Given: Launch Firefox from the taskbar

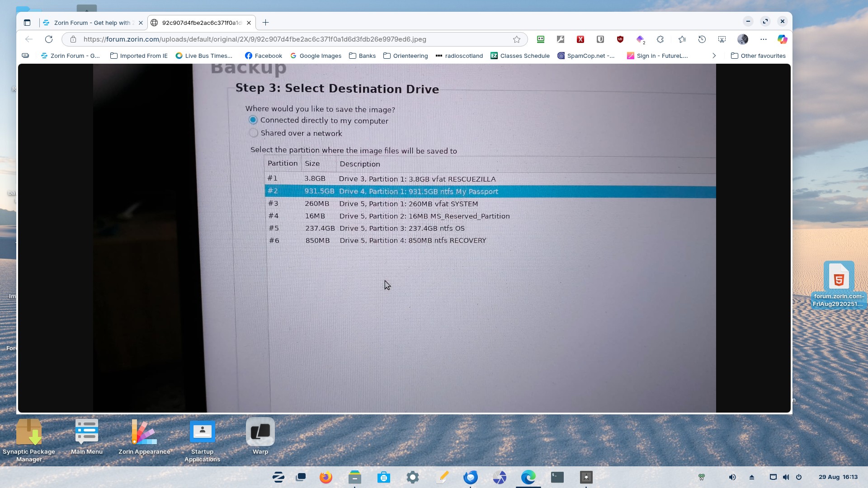Looking at the screenshot, I should pos(325,477).
